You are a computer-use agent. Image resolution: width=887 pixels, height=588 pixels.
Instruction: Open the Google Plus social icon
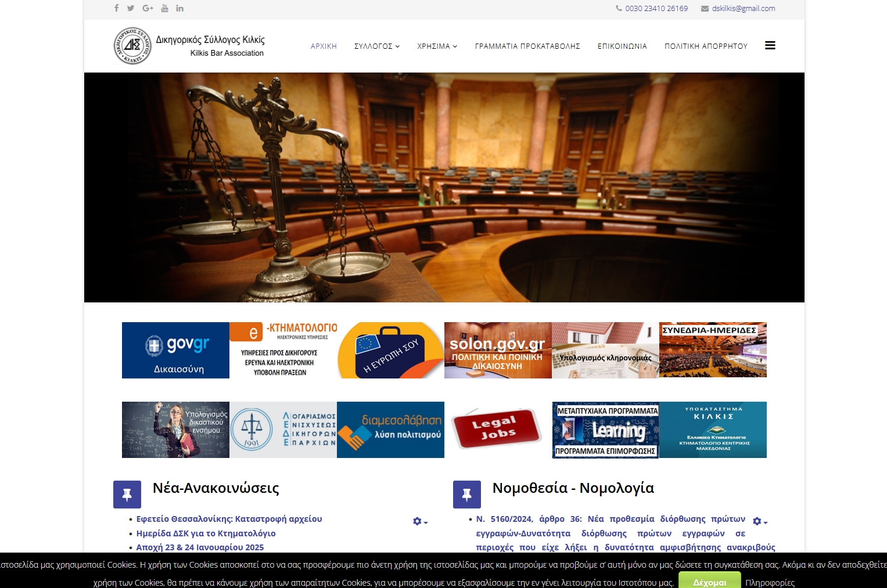click(148, 8)
